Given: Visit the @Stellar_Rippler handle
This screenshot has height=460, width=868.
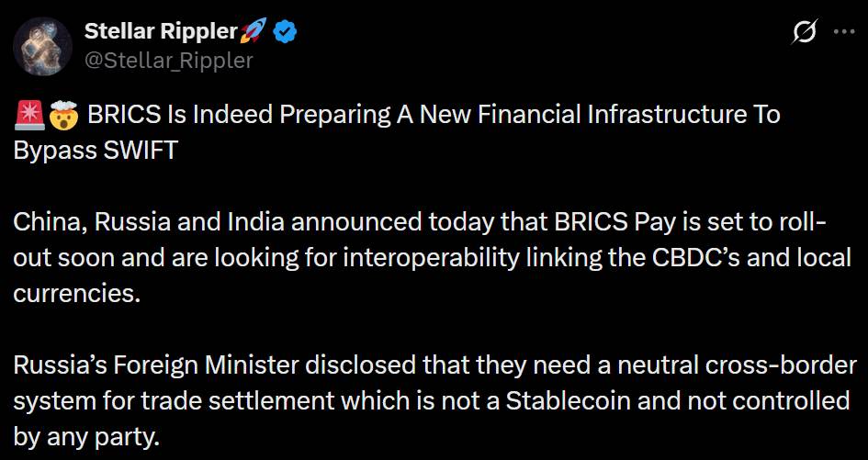Looking at the screenshot, I should 168,60.
